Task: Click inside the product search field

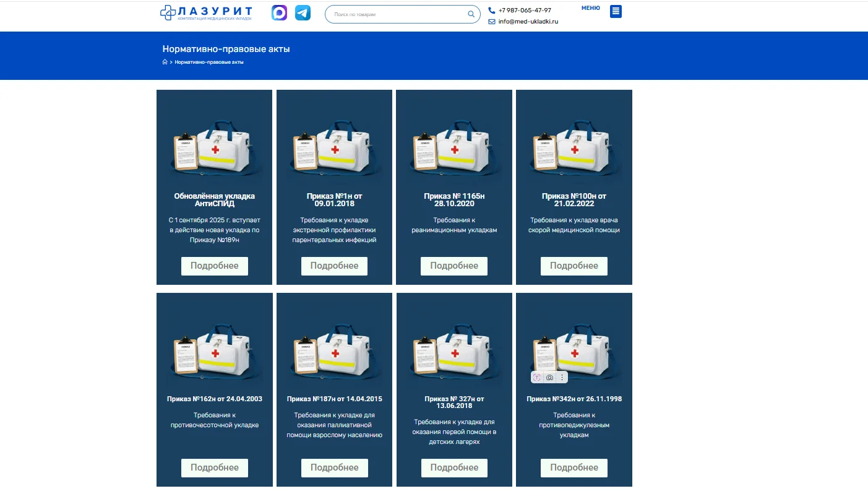Action: tap(396, 14)
